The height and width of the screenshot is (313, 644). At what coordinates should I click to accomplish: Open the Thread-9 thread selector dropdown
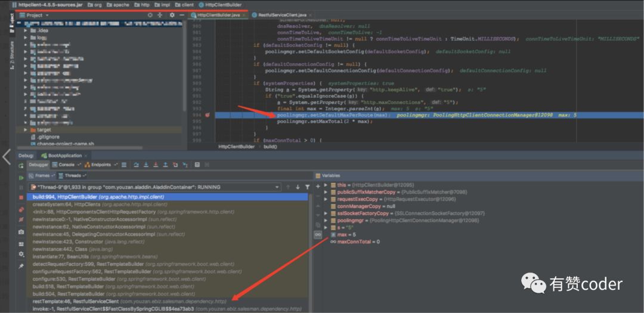[x=276, y=187]
